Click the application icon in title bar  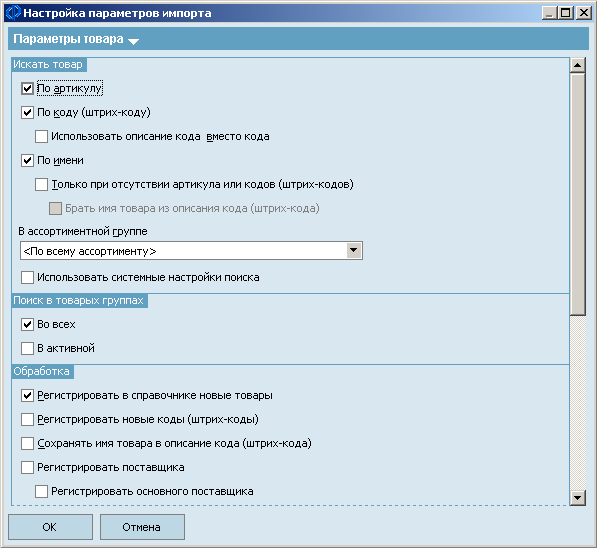pyautogui.click(x=13, y=13)
